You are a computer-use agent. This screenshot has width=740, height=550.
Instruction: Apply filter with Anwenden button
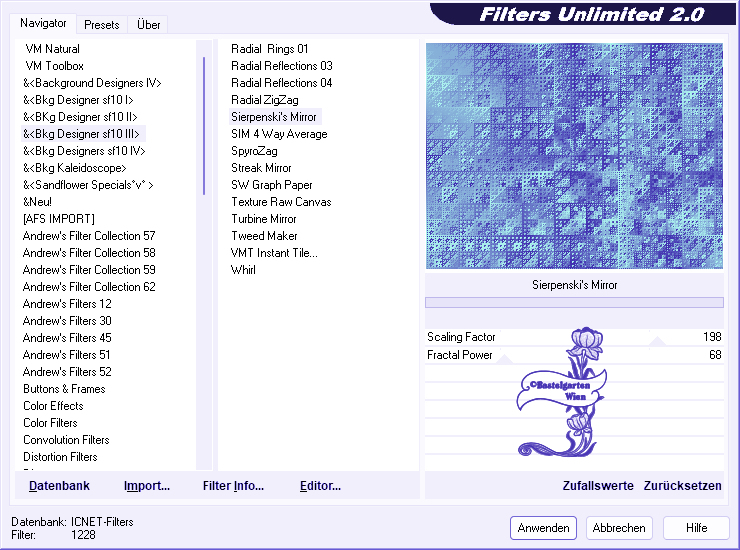point(543,527)
